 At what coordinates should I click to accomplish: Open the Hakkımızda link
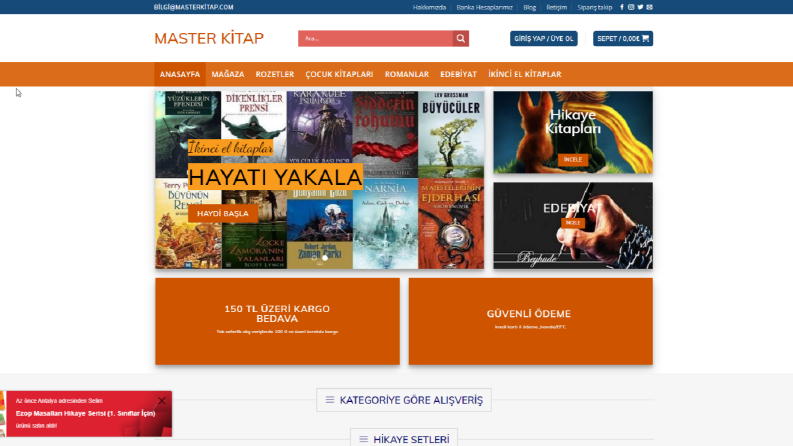tap(429, 7)
